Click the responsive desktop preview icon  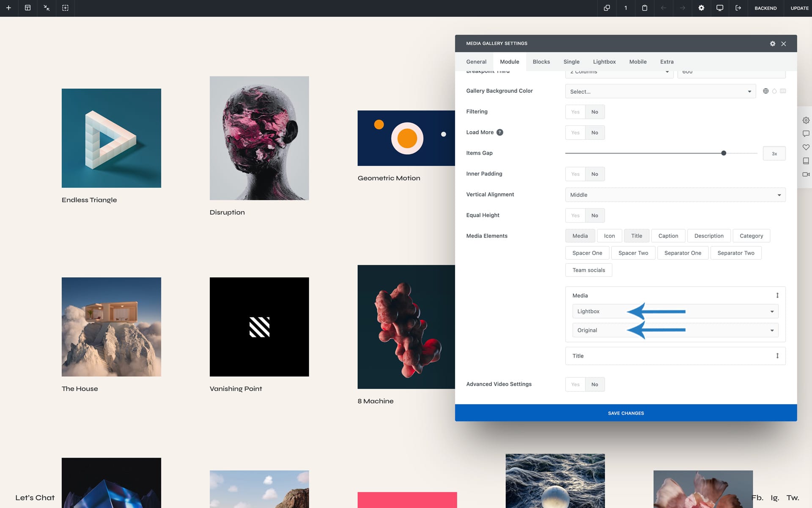[x=720, y=8]
